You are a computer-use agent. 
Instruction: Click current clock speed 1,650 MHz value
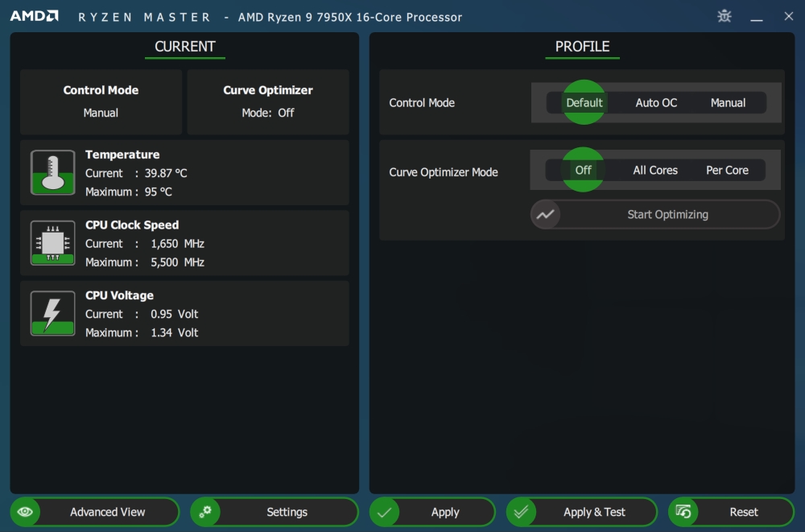click(x=178, y=244)
